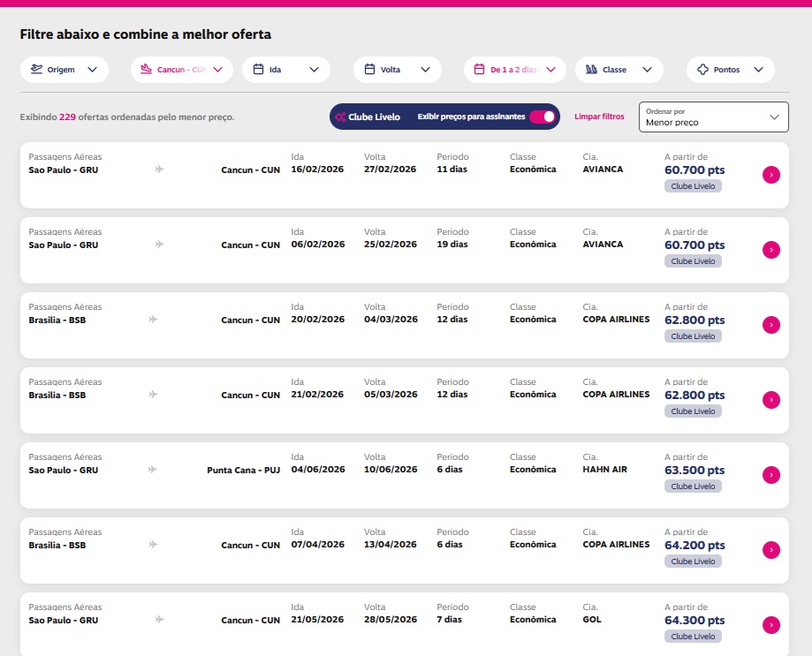Expand the De 1 a 2 dias period filter

(550, 70)
